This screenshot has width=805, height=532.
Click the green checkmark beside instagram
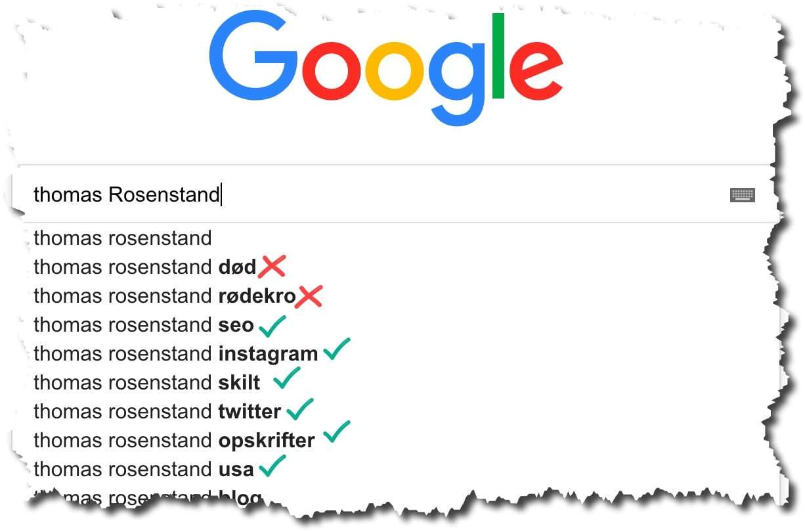pyautogui.click(x=337, y=349)
